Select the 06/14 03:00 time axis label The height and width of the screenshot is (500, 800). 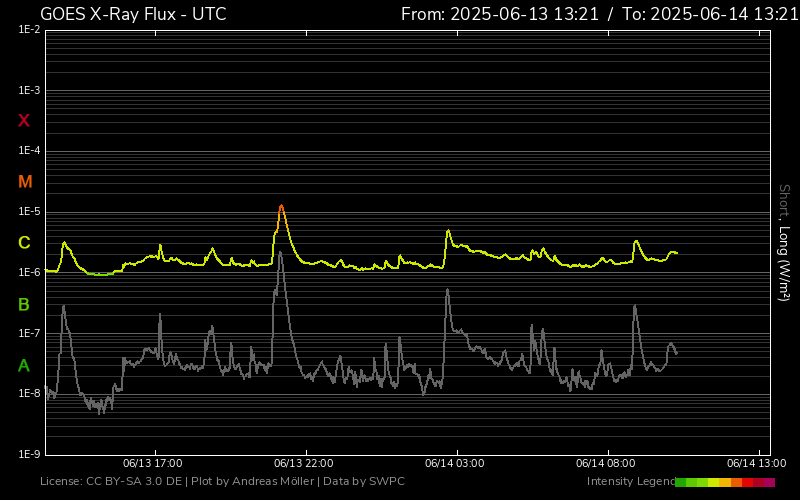pyautogui.click(x=454, y=464)
